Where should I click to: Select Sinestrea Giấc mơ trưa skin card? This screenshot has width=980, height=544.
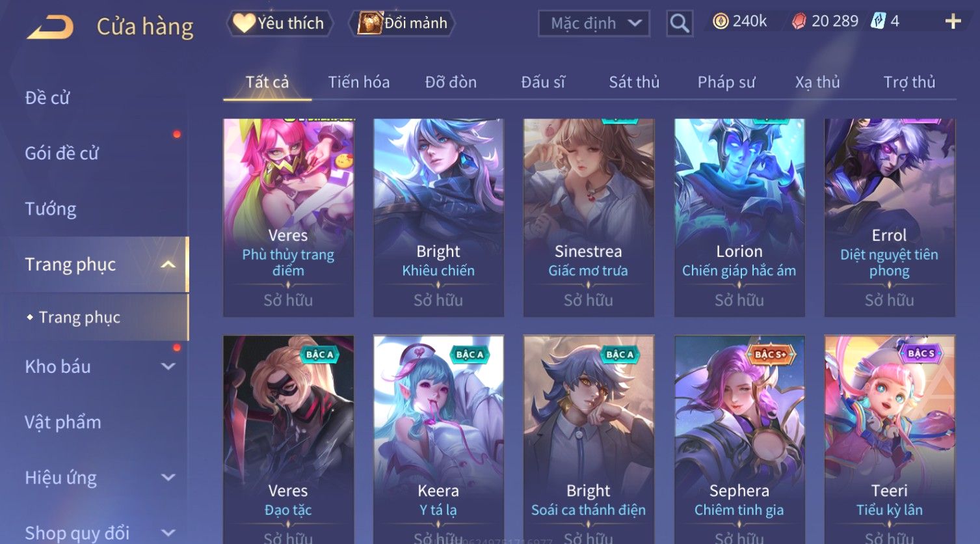coord(589,217)
